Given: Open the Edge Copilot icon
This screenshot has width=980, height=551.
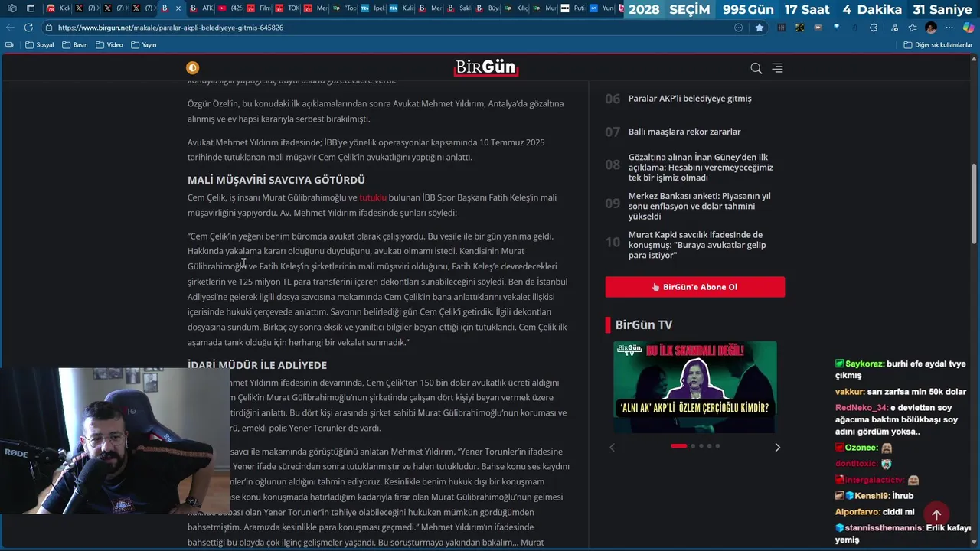Looking at the screenshot, I should [968, 28].
